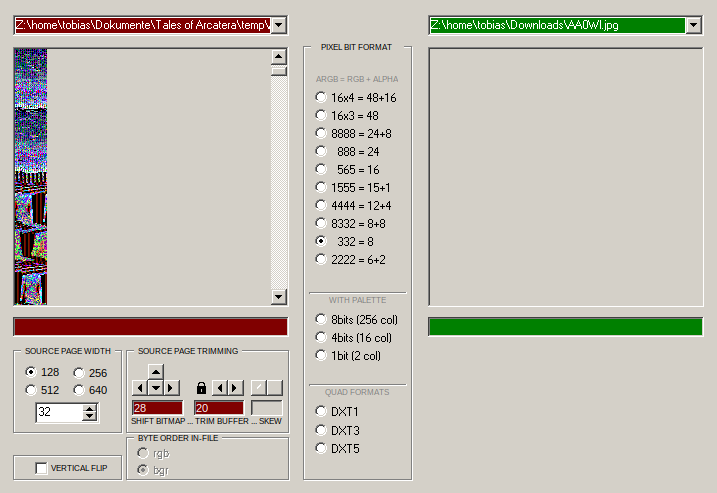Click the empty skew value field

pos(267,408)
